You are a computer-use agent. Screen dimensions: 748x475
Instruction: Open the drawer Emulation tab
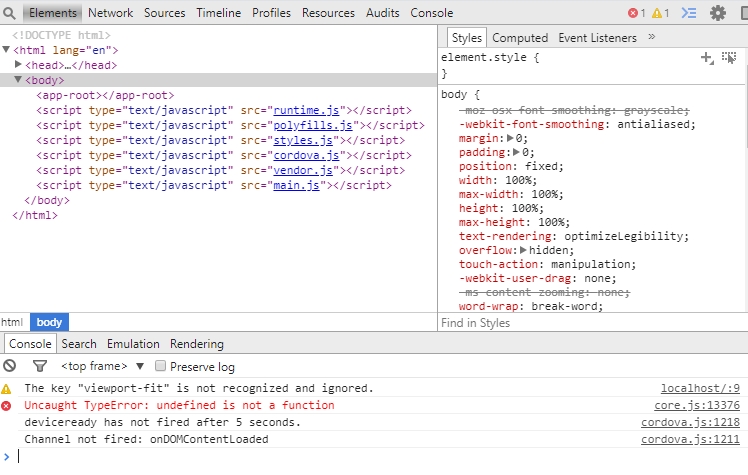(133, 344)
